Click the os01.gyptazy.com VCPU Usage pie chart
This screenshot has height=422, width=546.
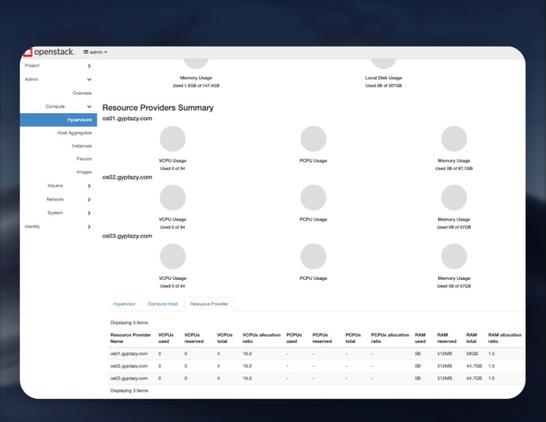172,139
